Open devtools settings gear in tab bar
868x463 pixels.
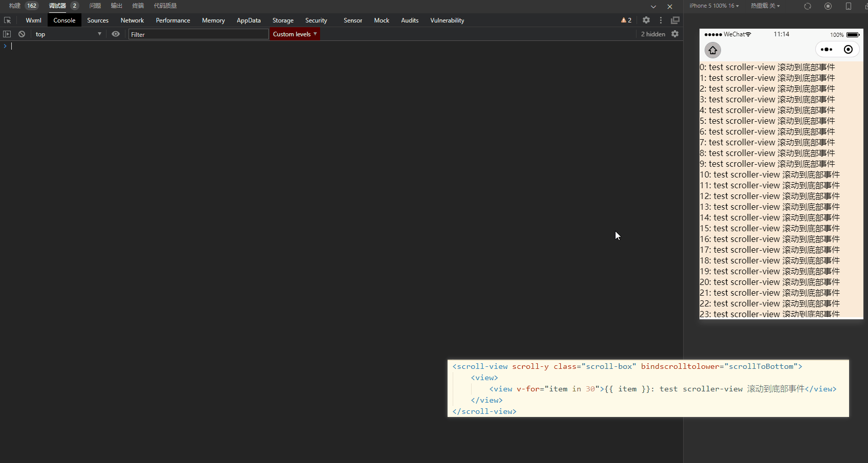(x=646, y=20)
